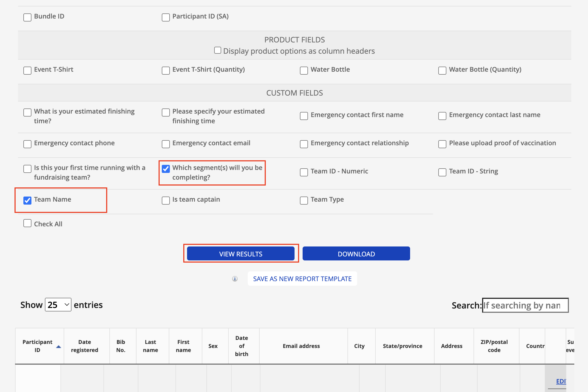The height and width of the screenshot is (392, 588).
Task: Sort table by Email address column
Action: [x=301, y=346]
